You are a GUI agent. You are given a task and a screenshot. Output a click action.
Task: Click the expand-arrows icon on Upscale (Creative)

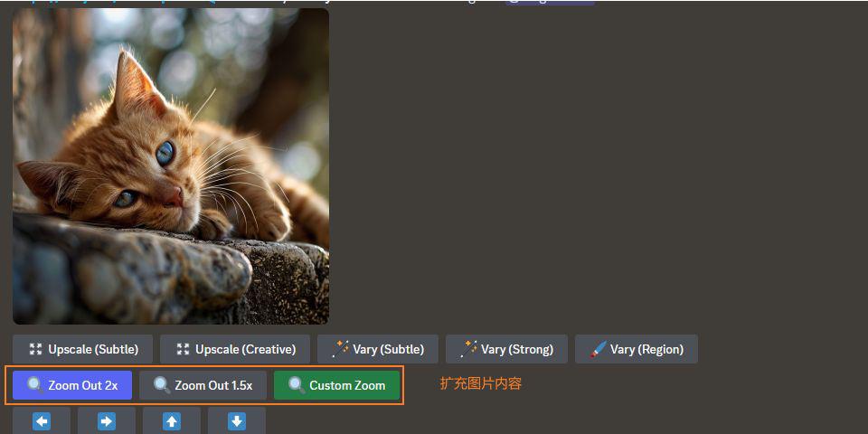tap(183, 349)
